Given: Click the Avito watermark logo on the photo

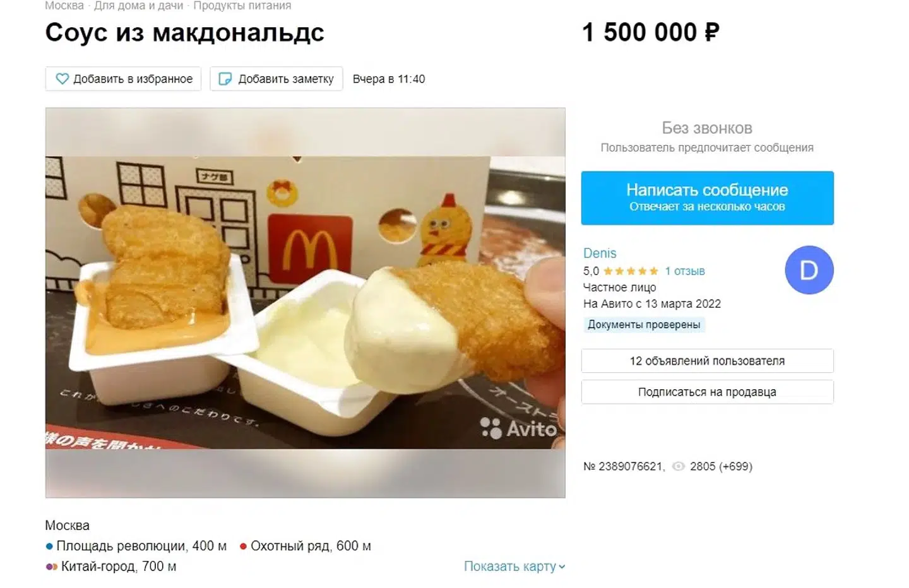Looking at the screenshot, I should click(518, 428).
